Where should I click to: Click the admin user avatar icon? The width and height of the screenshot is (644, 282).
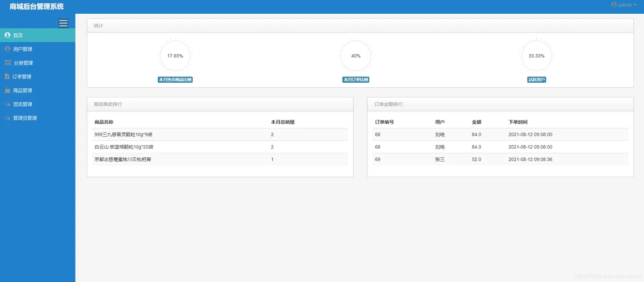click(x=614, y=5)
